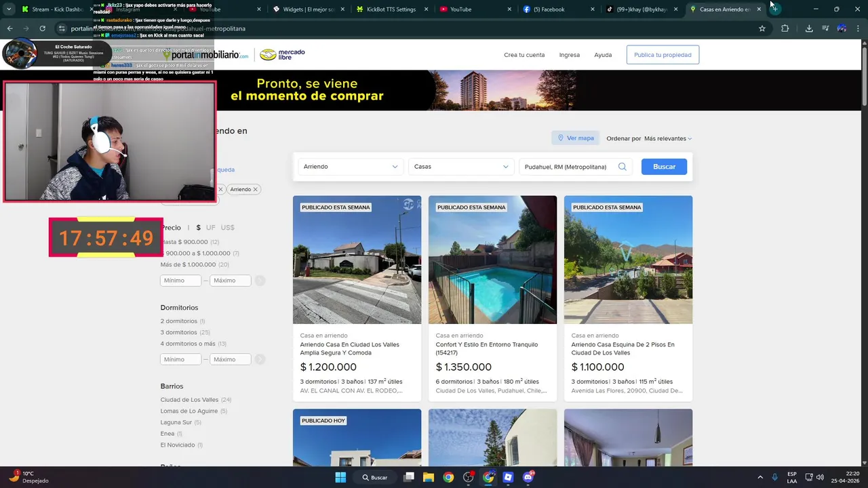868x488 pixels.
Task: Click the Ingresa link
Action: [x=570, y=55]
